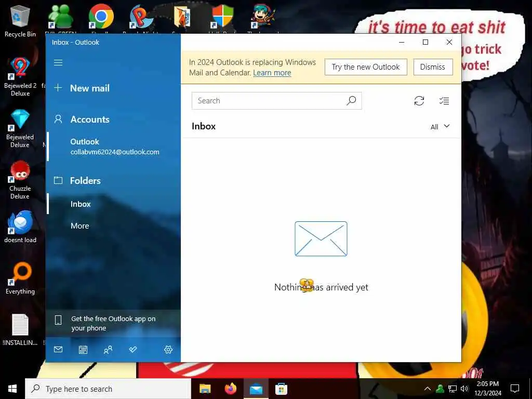Viewport: 532px width, 399px height.
Task: Sync this view with refresh icon
Action: click(x=419, y=101)
